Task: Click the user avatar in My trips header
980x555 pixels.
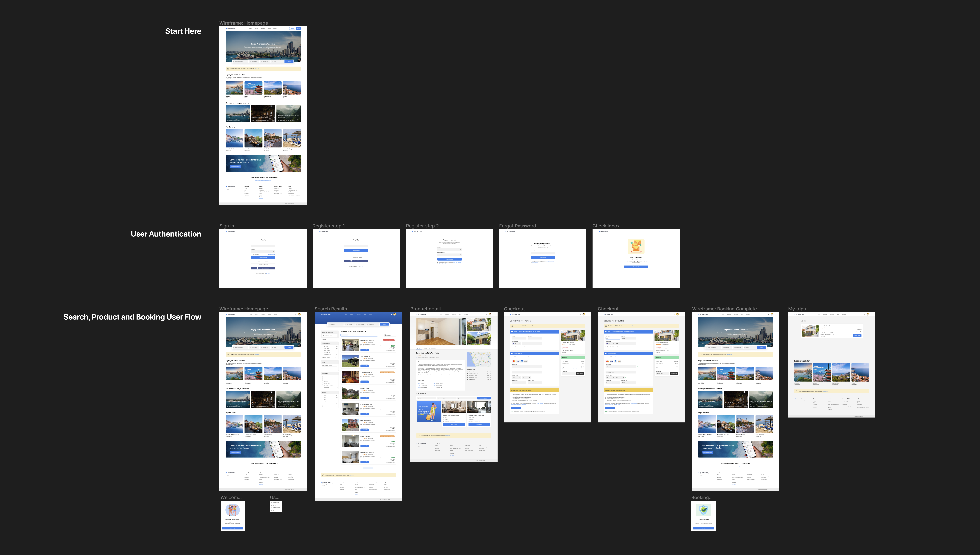Action: tap(868, 314)
